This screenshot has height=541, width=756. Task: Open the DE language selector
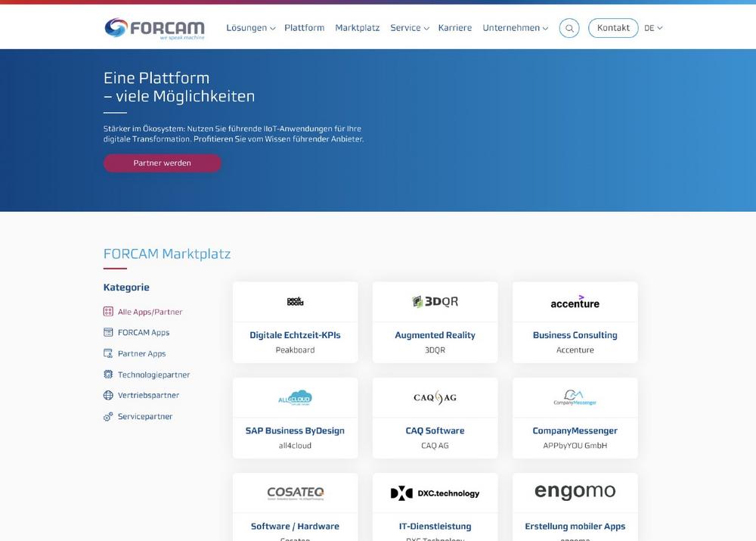point(653,28)
